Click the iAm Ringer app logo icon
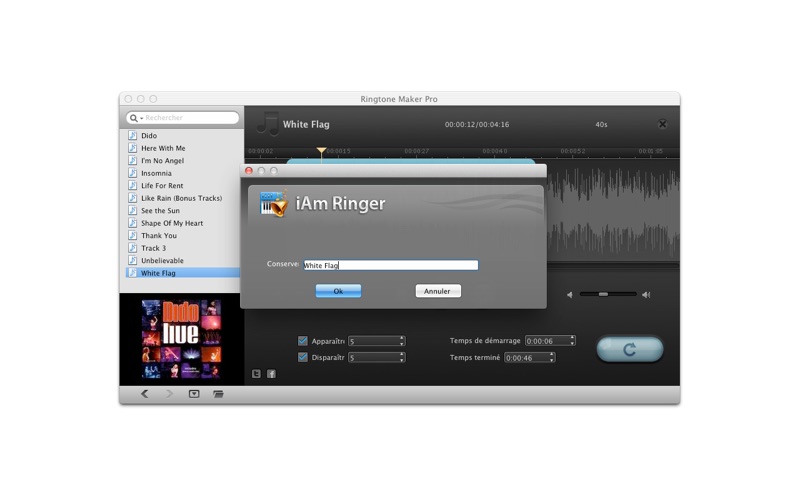The image size is (800, 500). (273, 204)
